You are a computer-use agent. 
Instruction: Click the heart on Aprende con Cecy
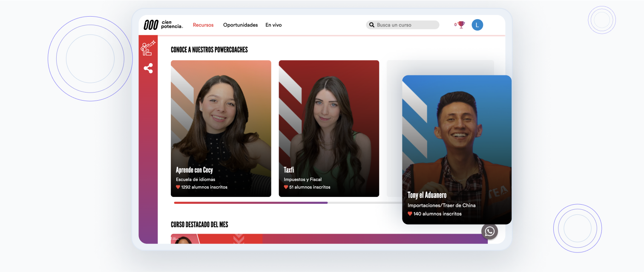(178, 187)
